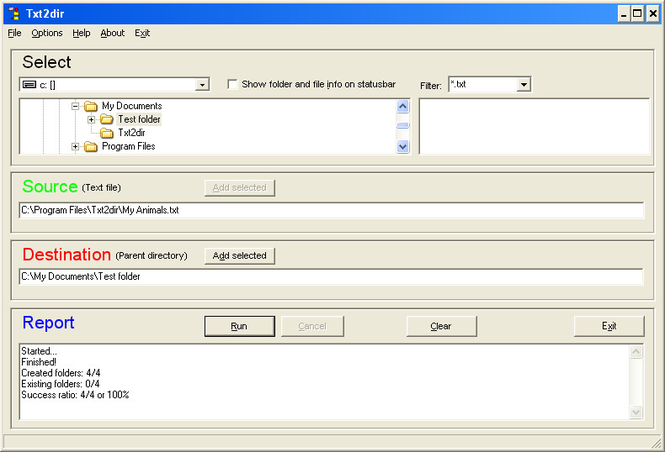Click the Exit menu item
Viewport: 665px width, 452px height.
[x=142, y=33]
